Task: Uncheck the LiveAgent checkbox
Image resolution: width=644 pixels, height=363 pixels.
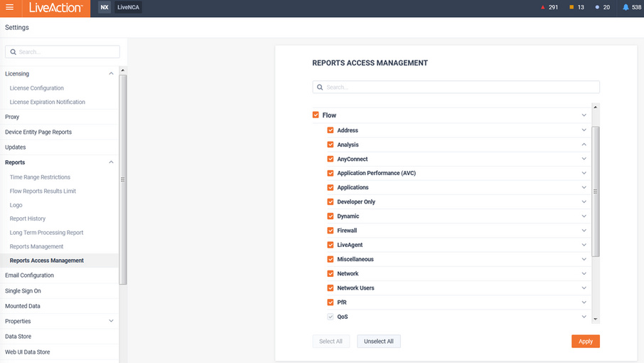Action: click(x=331, y=245)
